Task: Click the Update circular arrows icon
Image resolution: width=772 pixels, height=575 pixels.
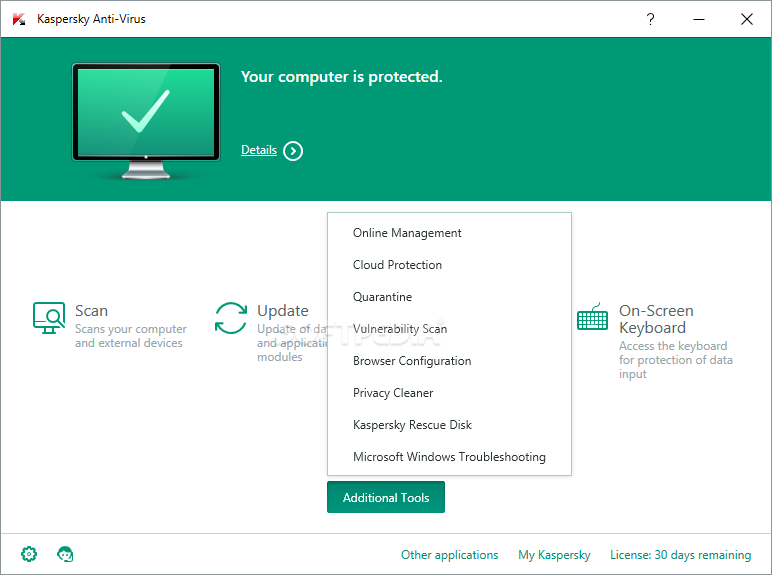Action: [231, 318]
